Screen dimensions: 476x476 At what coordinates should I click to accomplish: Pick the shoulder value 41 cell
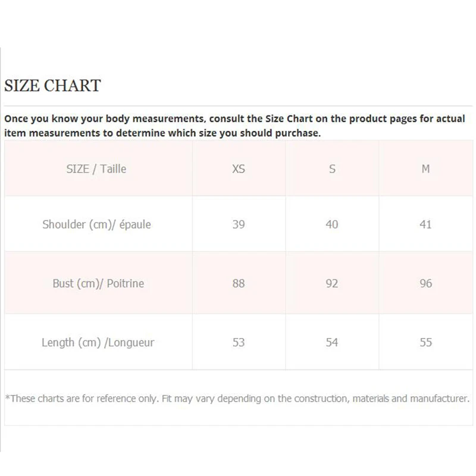[x=425, y=224]
